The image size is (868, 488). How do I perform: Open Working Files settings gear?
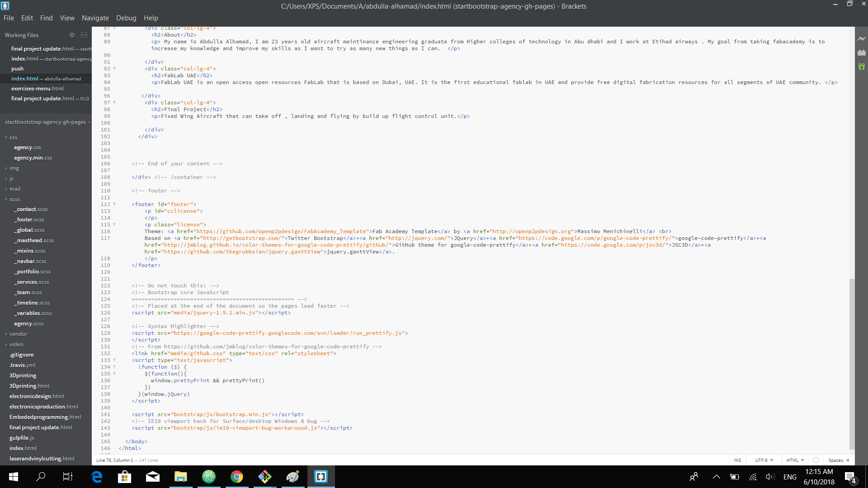[x=72, y=35]
